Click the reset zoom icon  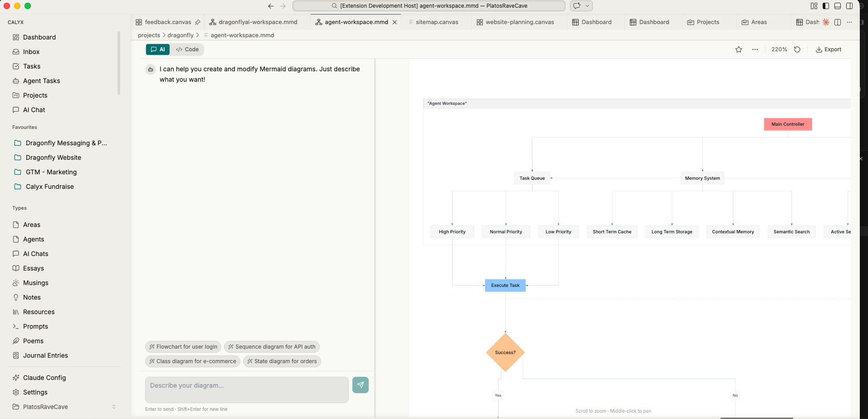click(797, 49)
